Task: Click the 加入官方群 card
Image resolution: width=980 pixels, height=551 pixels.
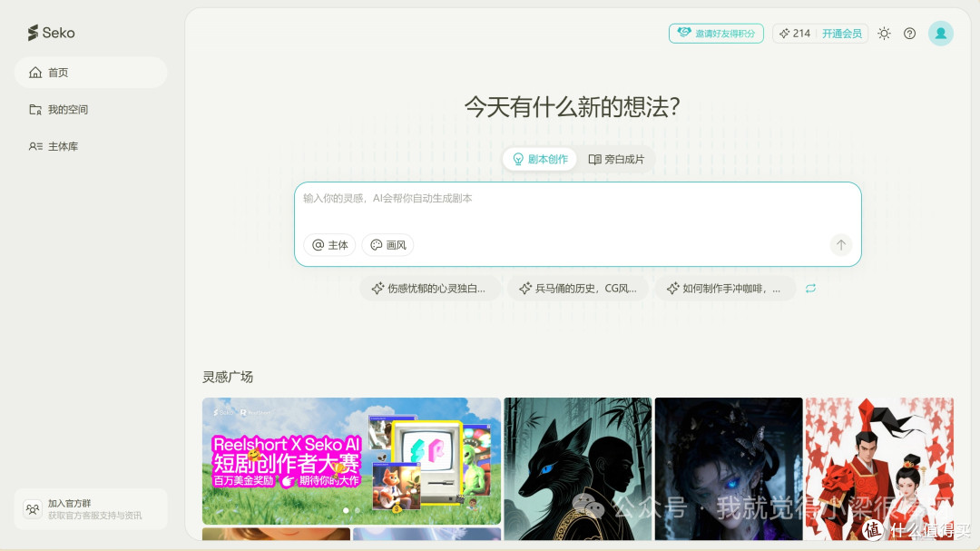Action: tap(91, 509)
